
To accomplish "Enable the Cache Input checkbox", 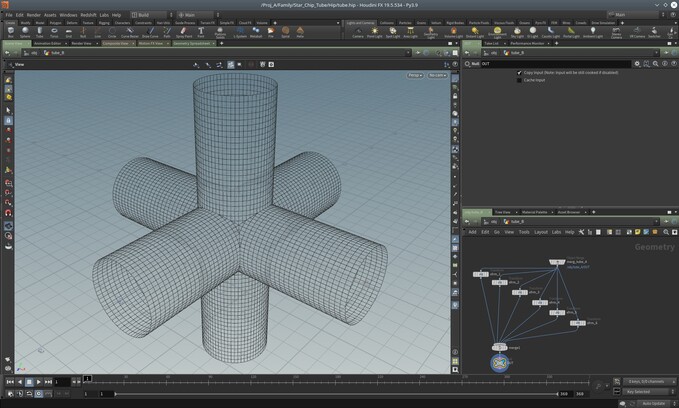I will click(519, 80).
